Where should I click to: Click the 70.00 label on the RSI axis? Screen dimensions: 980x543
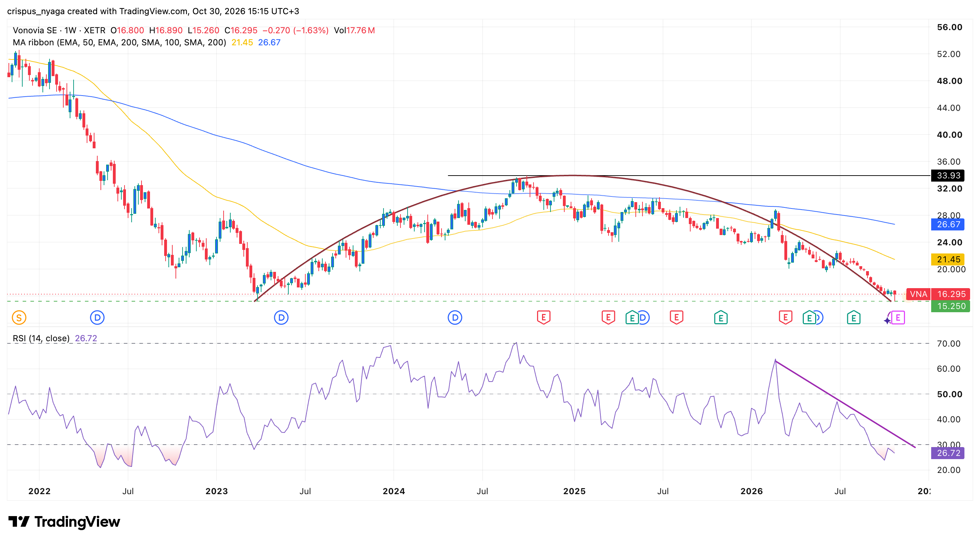[949, 344]
